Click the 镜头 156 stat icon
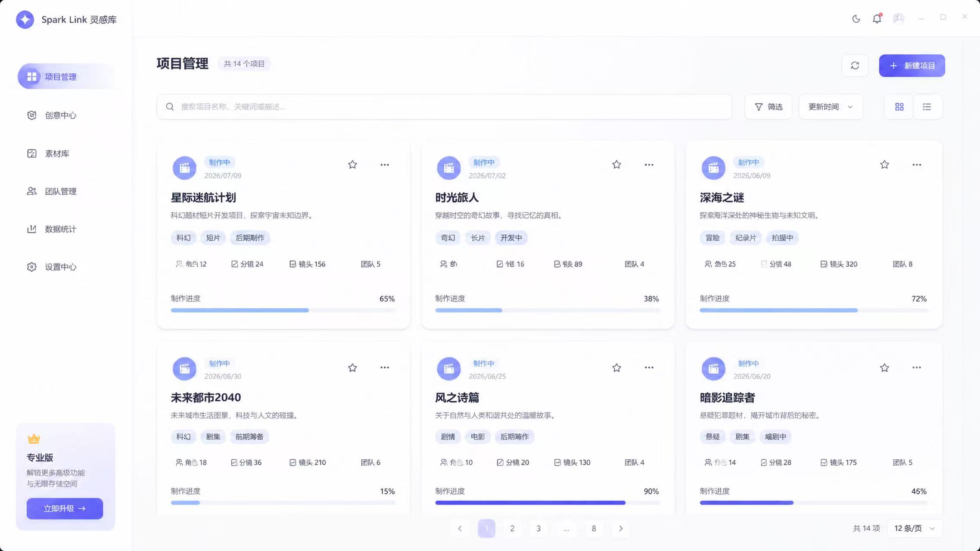 pyautogui.click(x=292, y=264)
